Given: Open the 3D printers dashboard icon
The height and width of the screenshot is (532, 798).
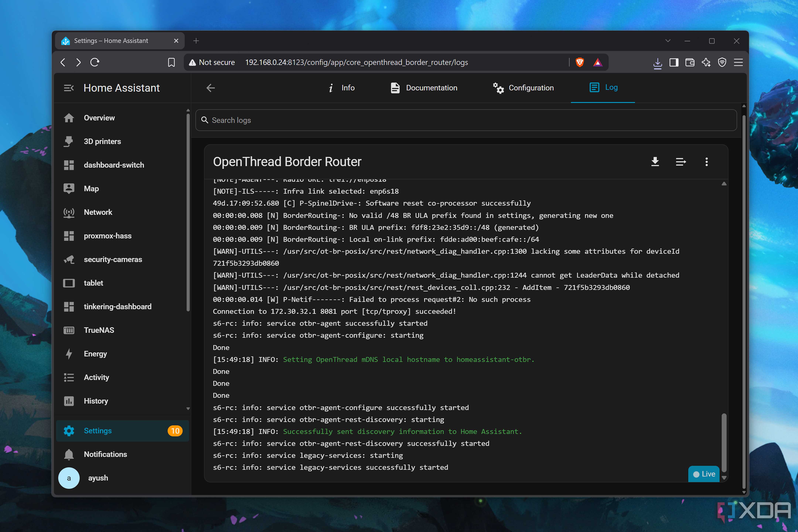Looking at the screenshot, I should coord(69,141).
